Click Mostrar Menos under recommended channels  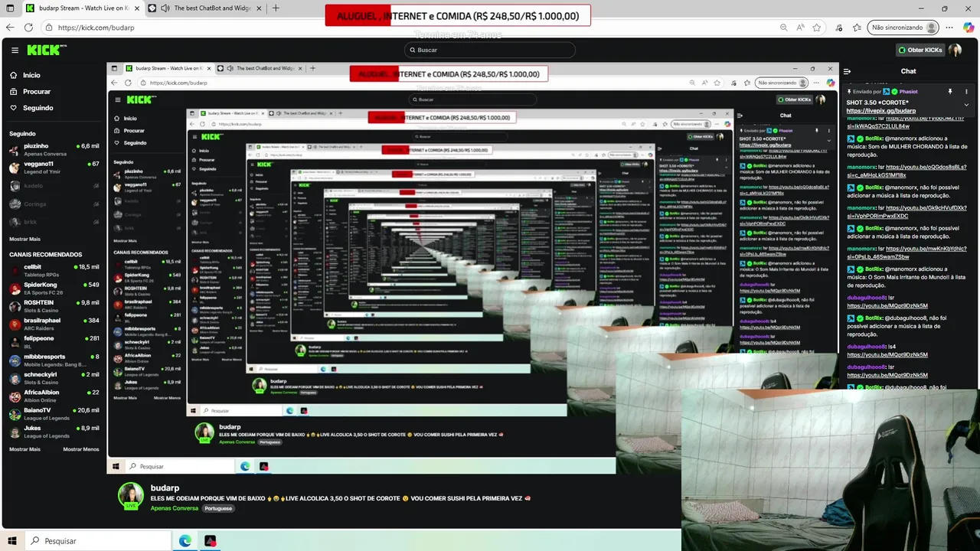tap(81, 449)
